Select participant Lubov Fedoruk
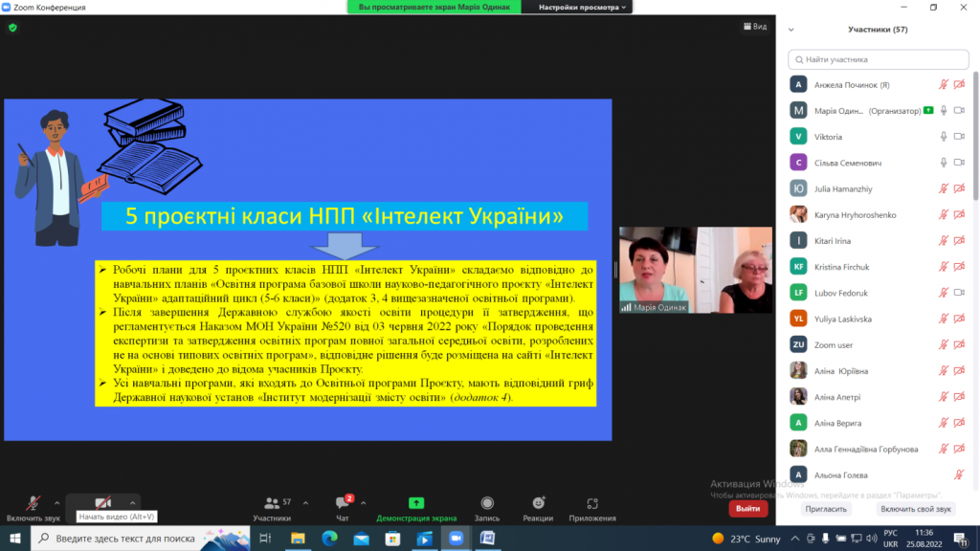Image resolution: width=980 pixels, height=551 pixels. pos(879,293)
